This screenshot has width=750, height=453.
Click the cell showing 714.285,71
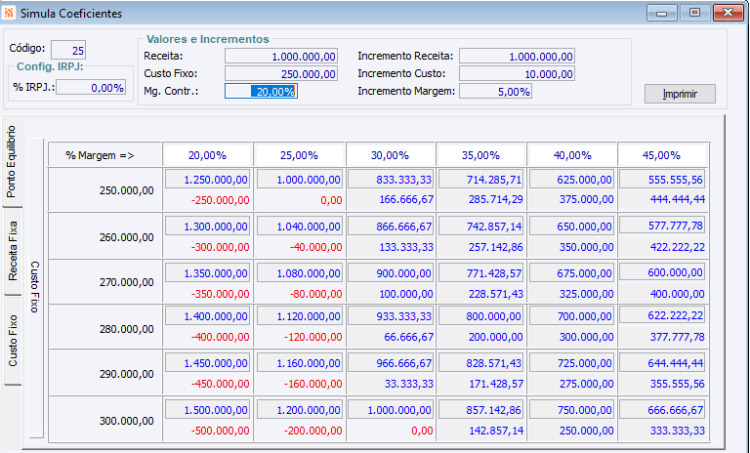point(481,180)
